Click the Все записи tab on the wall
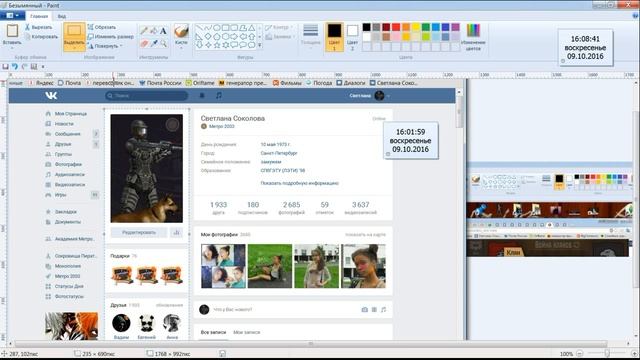 point(213,332)
